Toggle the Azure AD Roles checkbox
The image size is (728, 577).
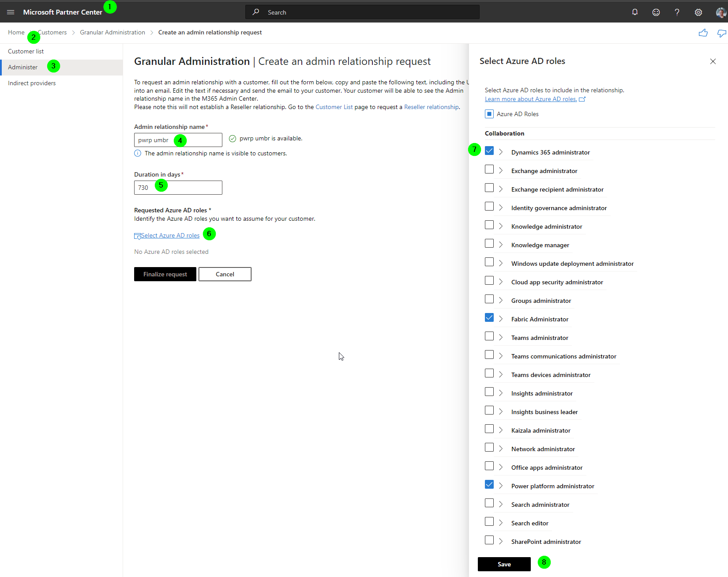(x=489, y=114)
